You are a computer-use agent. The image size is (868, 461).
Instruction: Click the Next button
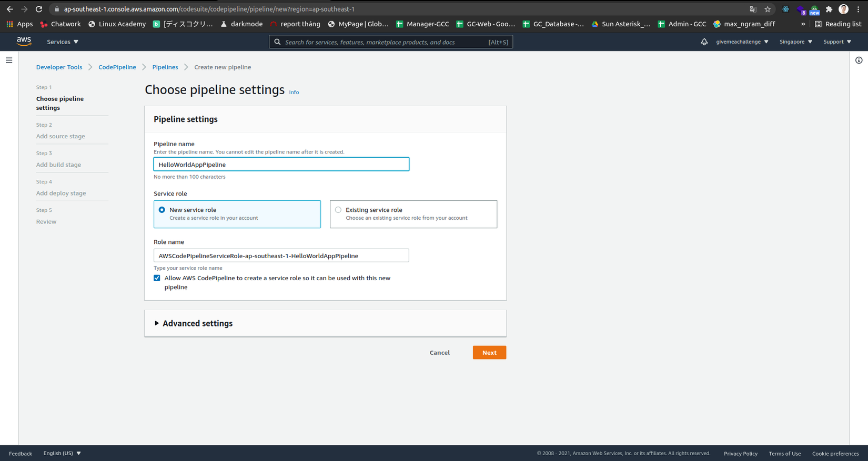pyautogui.click(x=489, y=353)
